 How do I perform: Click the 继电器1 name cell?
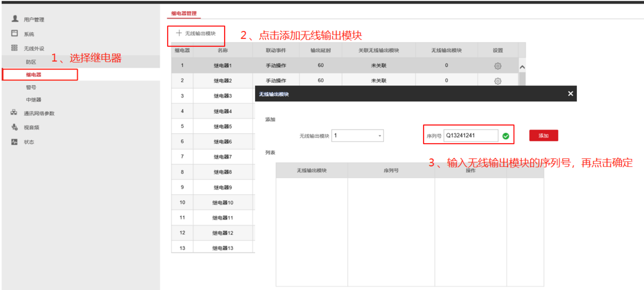point(223,66)
